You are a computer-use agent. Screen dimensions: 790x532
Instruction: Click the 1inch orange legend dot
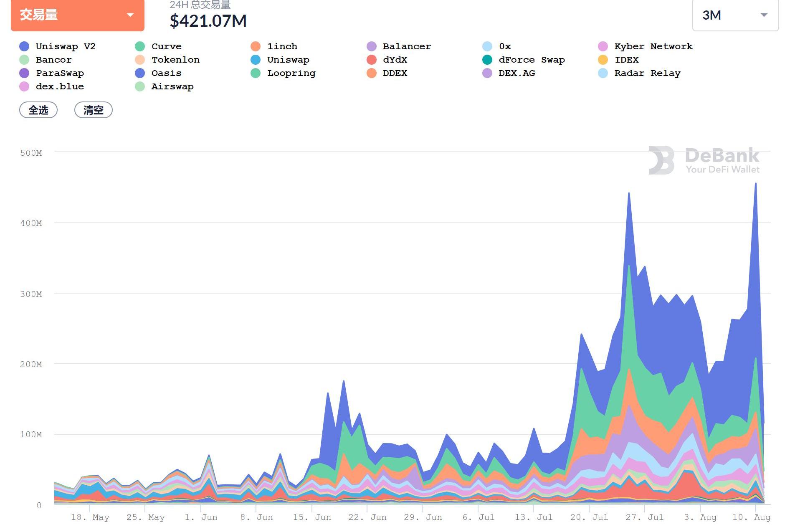tap(256, 46)
